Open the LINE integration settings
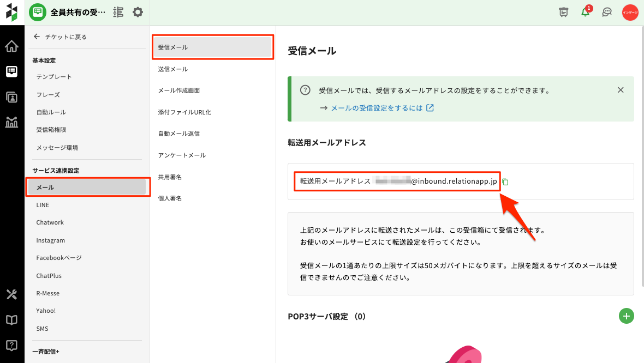644x363 pixels. (43, 205)
